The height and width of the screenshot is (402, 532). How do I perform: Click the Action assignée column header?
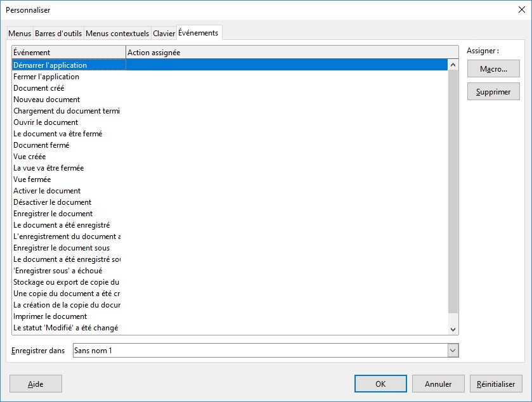tap(292, 52)
